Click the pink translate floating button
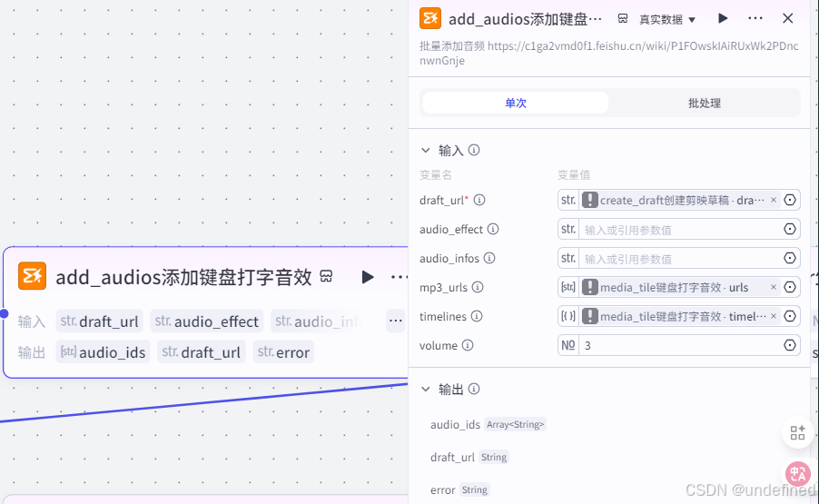The width and height of the screenshot is (819, 504). 798,474
